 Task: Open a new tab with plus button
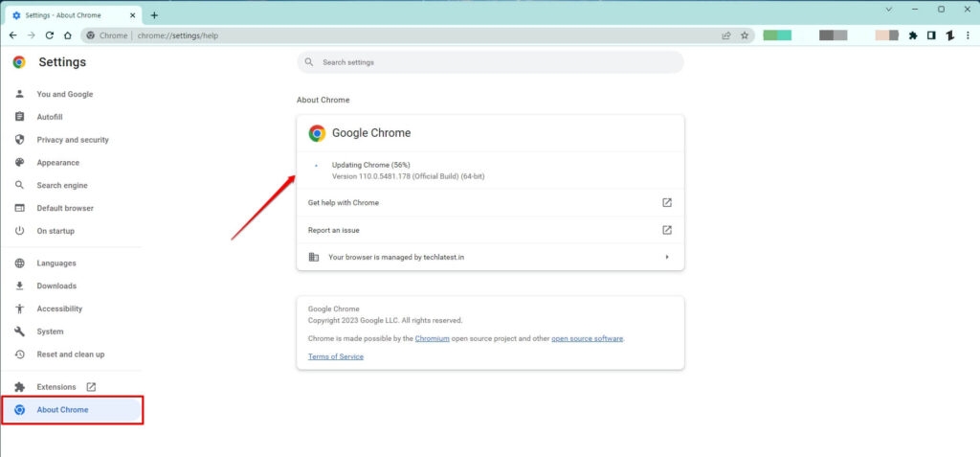[x=154, y=15]
